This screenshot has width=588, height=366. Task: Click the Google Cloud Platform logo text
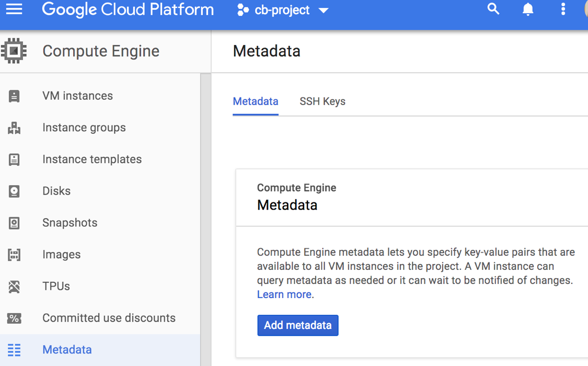128,9
